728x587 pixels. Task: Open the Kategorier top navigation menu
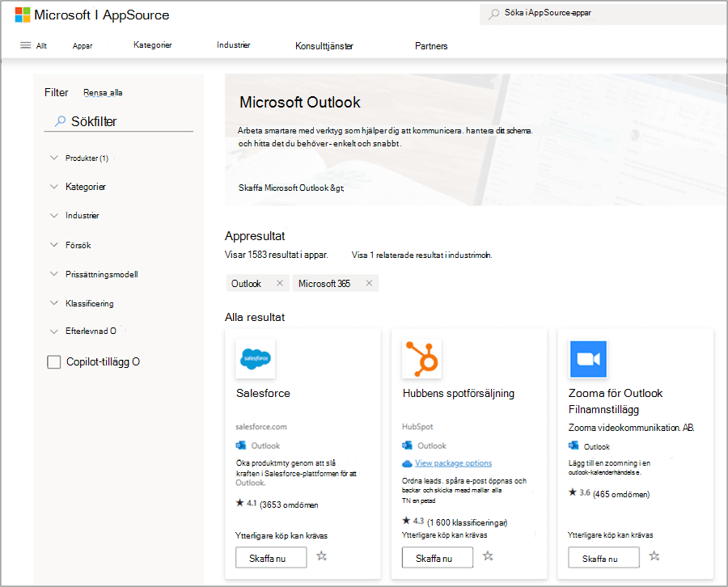pos(152,45)
